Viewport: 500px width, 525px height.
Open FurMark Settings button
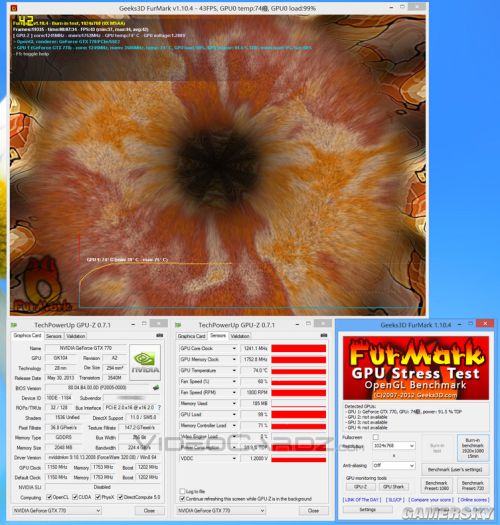click(368, 509)
